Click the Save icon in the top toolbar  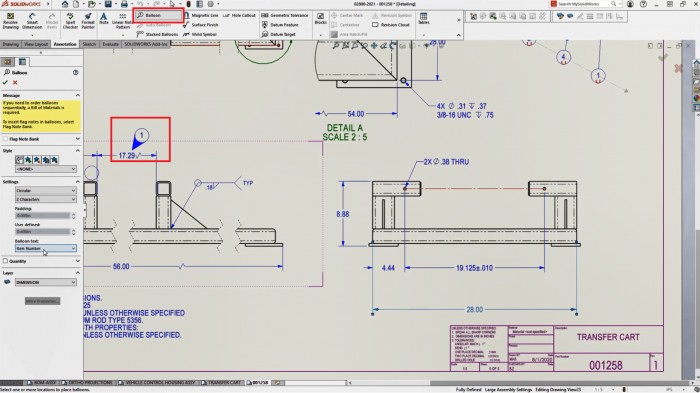coord(108,4)
